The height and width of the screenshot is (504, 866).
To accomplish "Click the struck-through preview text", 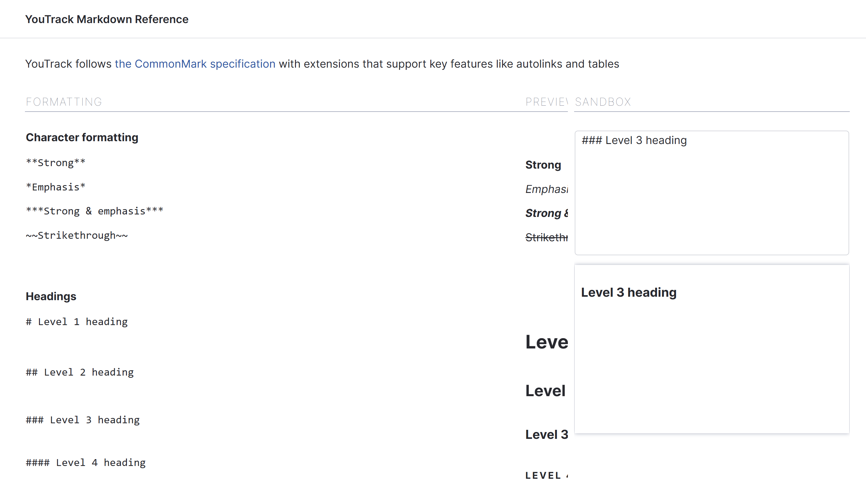I will click(546, 238).
